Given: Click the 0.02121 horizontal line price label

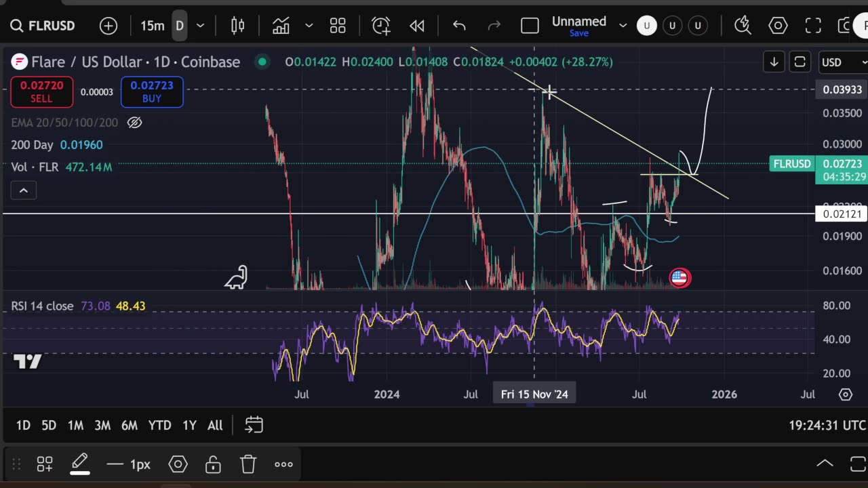Looking at the screenshot, I should click(x=842, y=214).
